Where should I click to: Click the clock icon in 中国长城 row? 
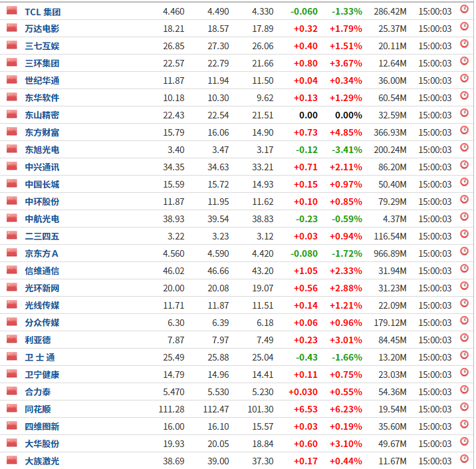(464, 182)
